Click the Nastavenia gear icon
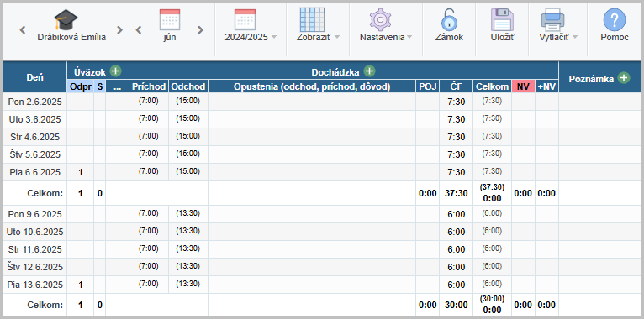 [380, 19]
